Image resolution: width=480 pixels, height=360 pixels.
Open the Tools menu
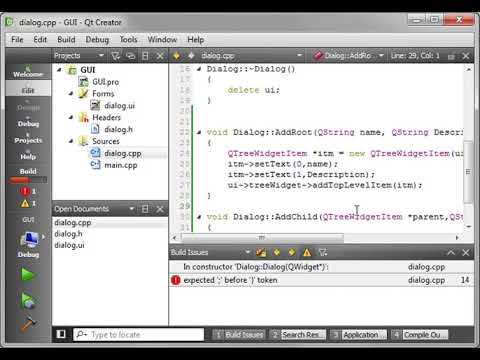pos(128,40)
